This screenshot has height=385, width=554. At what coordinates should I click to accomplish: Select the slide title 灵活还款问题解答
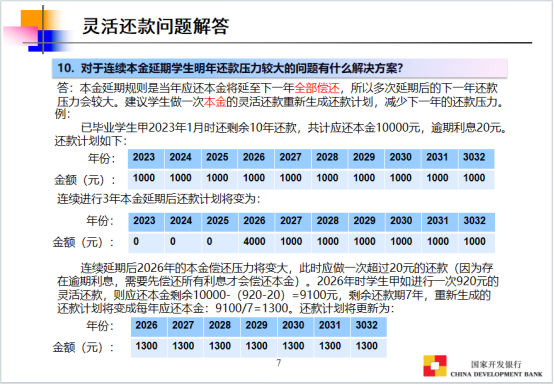(x=156, y=26)
